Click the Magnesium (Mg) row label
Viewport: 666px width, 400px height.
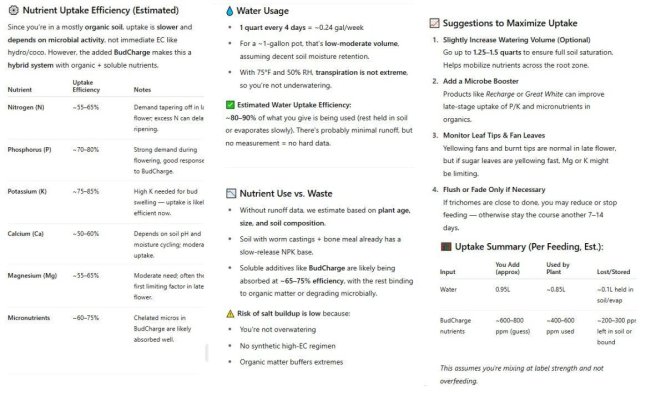point(32,276)
